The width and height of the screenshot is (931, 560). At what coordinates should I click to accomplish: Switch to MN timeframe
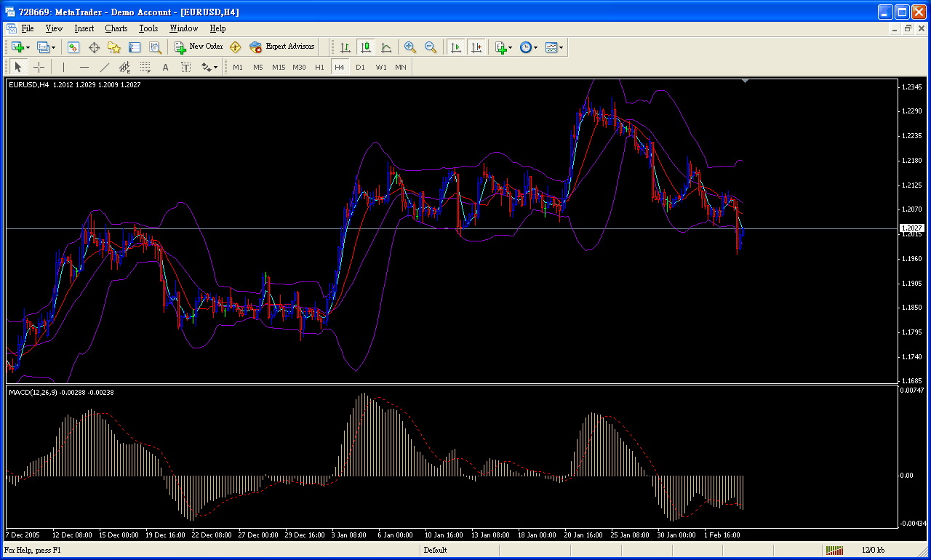click(x=401, y=67)
